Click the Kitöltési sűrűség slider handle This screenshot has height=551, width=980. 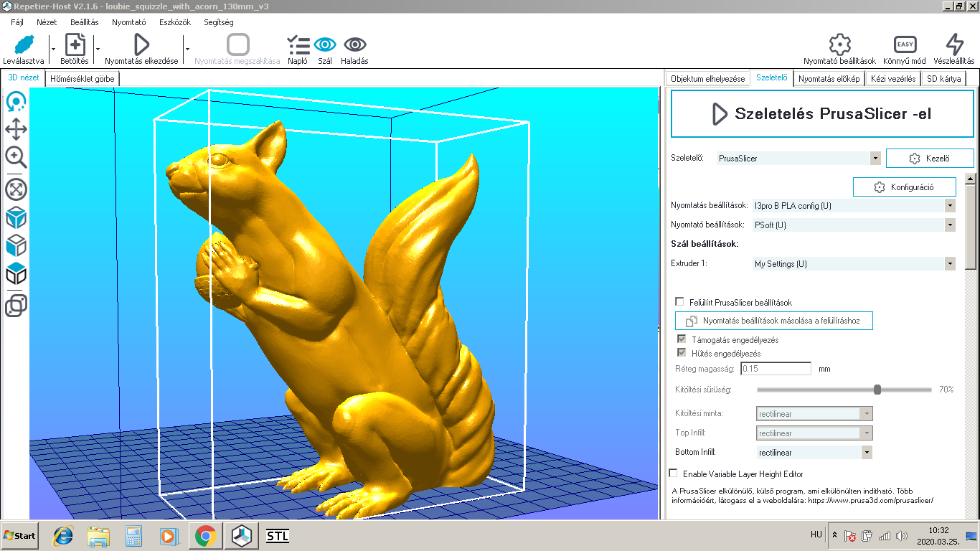point(877,389)
